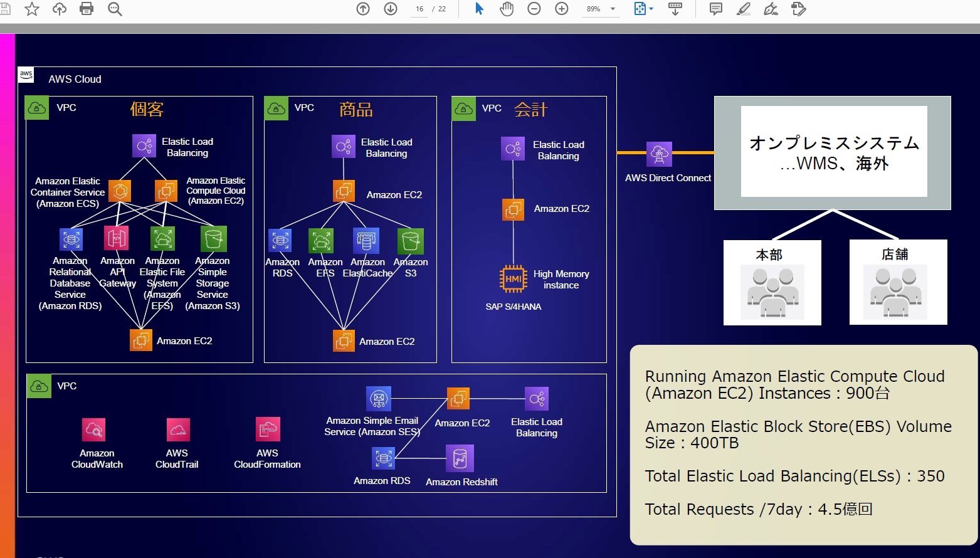The image size is (980, 558).
Task: Click the 店舗 users group picture
Action: pyautogui.click(x=895, y=292)
